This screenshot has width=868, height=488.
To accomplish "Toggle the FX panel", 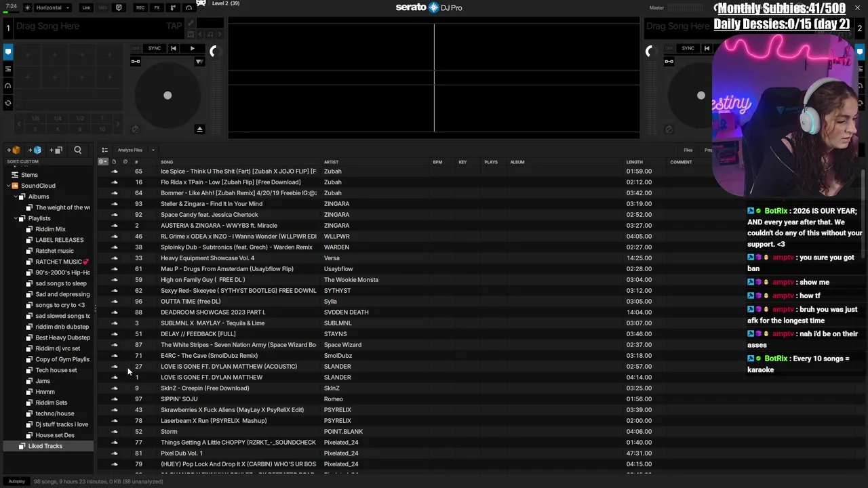I will click(157, 7).
